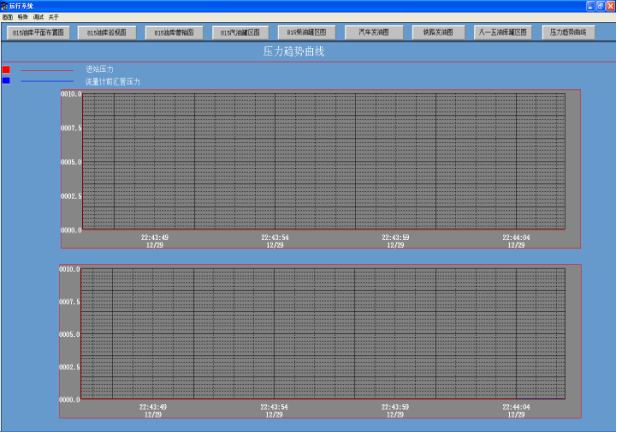617x432 pixels.
Task: Open the 八一五油库罐区图 screen
Action: click(503, 32)
